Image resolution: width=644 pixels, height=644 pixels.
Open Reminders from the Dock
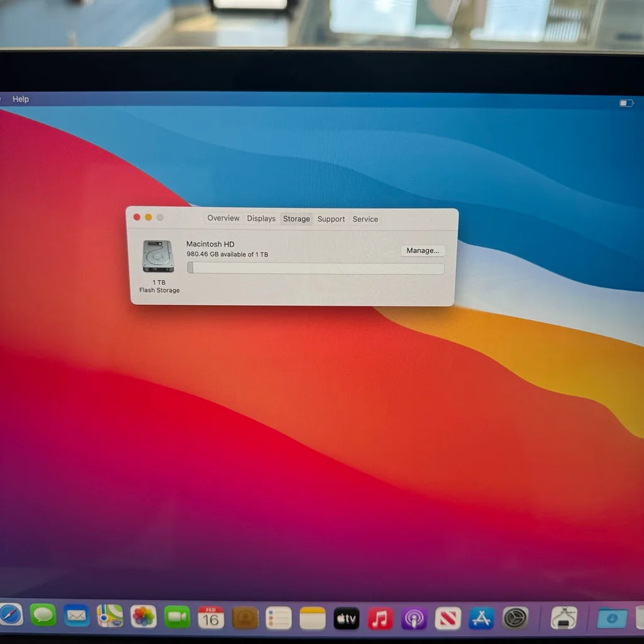pyautogui.click(x=279, y=618)
